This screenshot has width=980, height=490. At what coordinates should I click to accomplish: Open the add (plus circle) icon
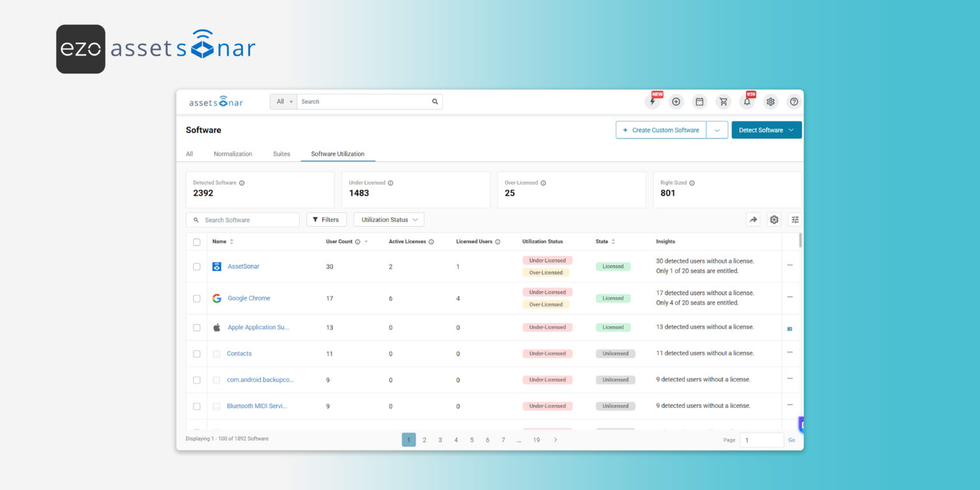676,101
